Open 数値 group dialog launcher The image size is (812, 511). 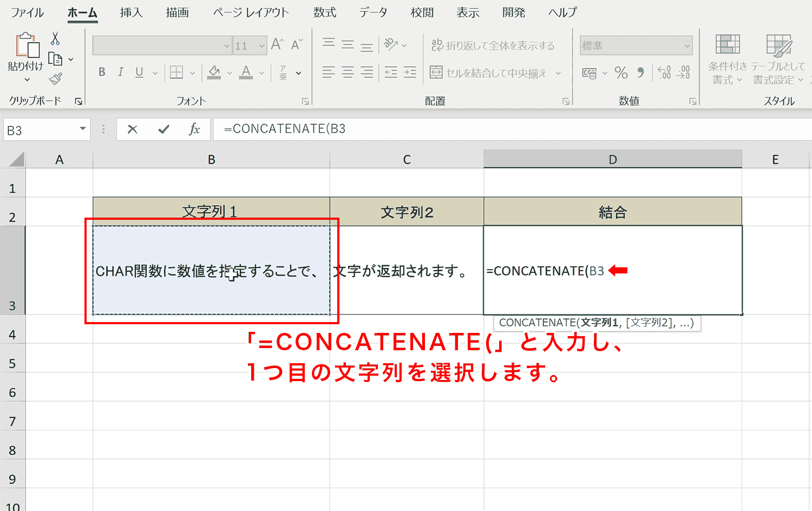pos(692,101)
